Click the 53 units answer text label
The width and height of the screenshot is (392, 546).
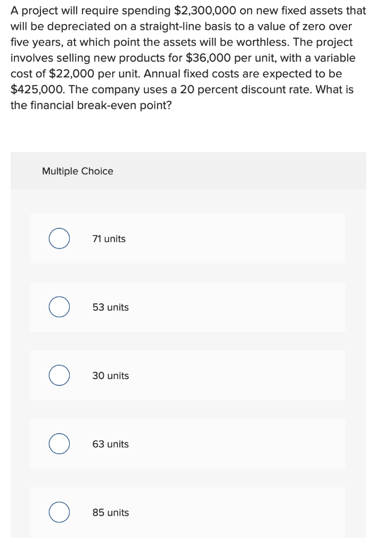coord(109,307)
